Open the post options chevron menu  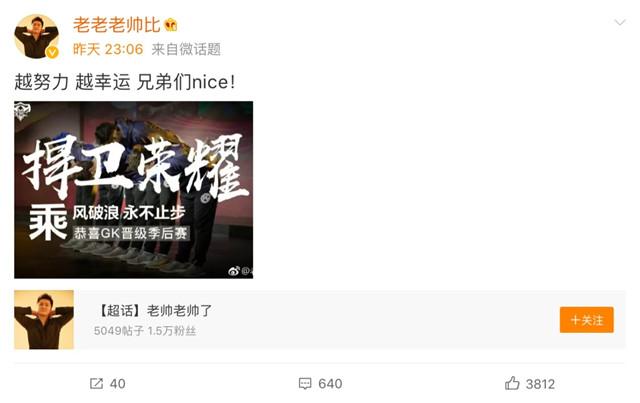(620, 22)
